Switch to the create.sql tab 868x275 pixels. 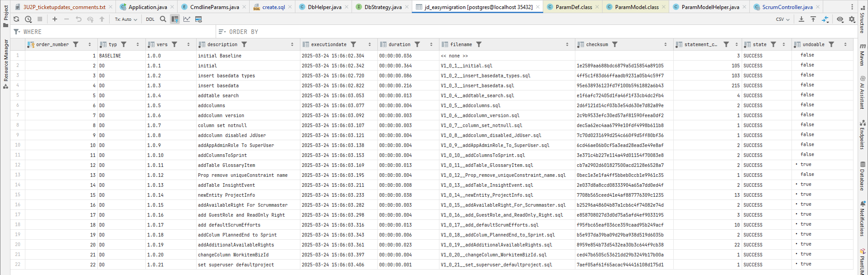(273, 7)
